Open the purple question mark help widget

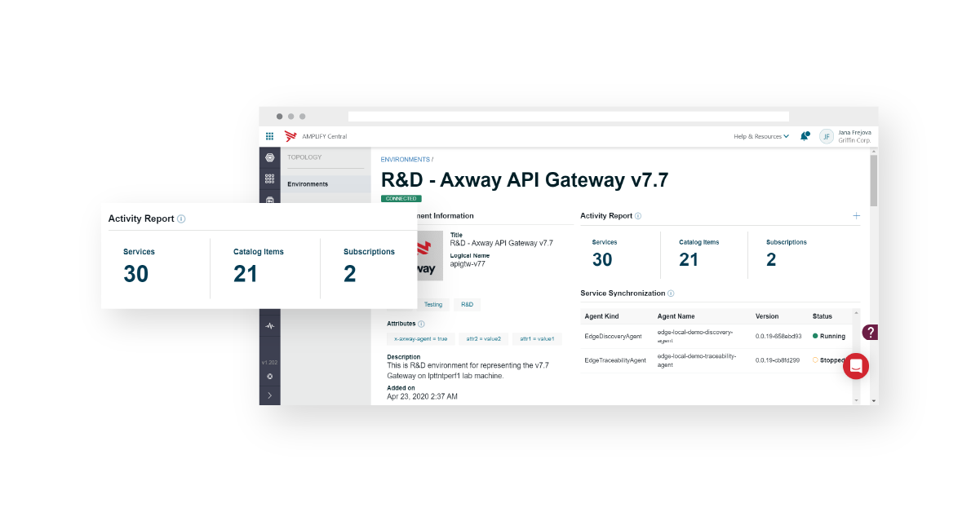(871, 332)
